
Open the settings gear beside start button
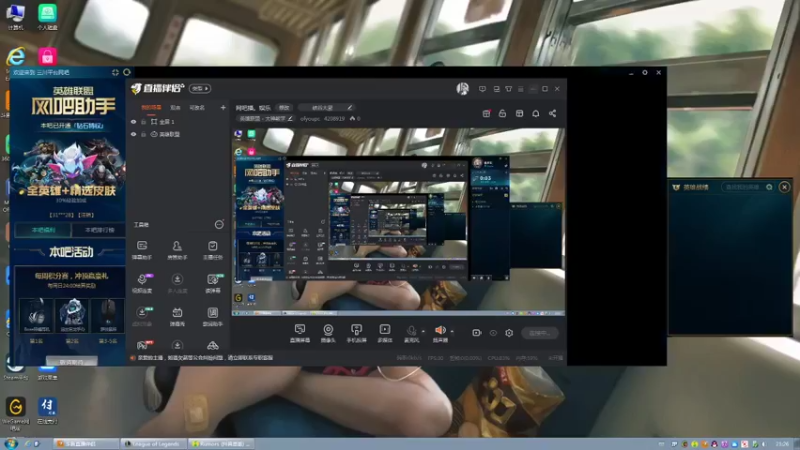509,333
